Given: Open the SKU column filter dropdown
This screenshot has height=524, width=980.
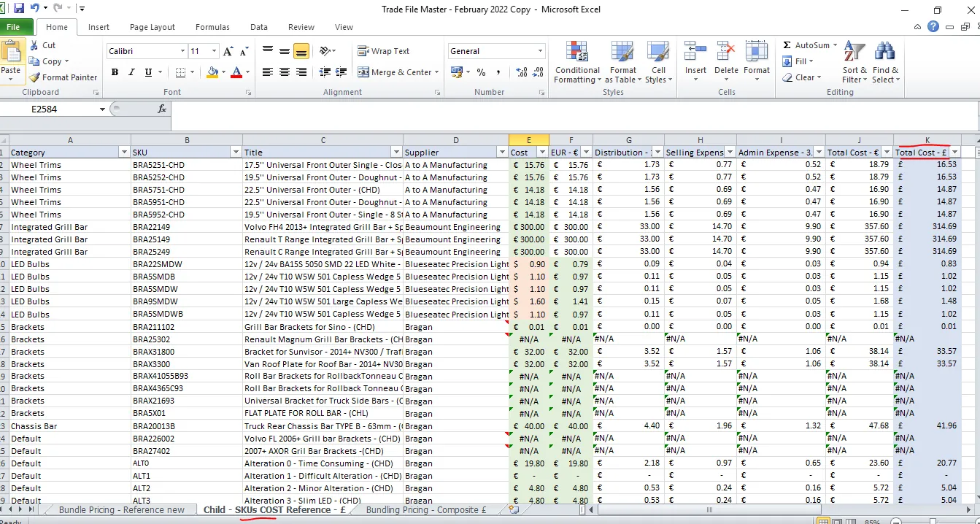Looking at the screenshot, I should point(235,153).
